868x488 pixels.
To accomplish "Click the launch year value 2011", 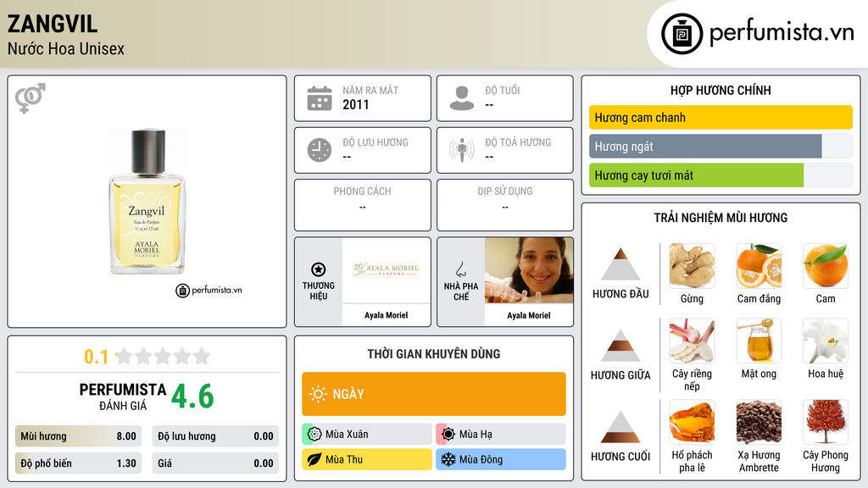I will click(x=355, y=104).
